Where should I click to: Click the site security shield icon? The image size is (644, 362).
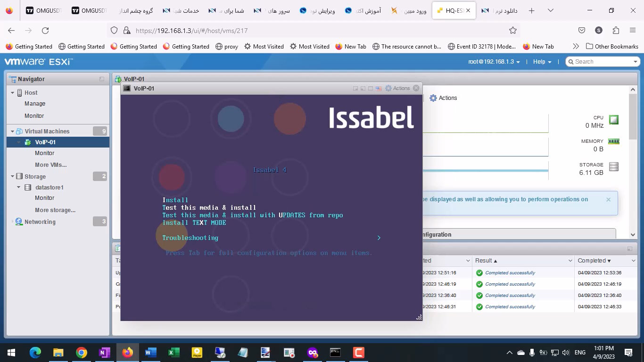(x=114, y=31)
